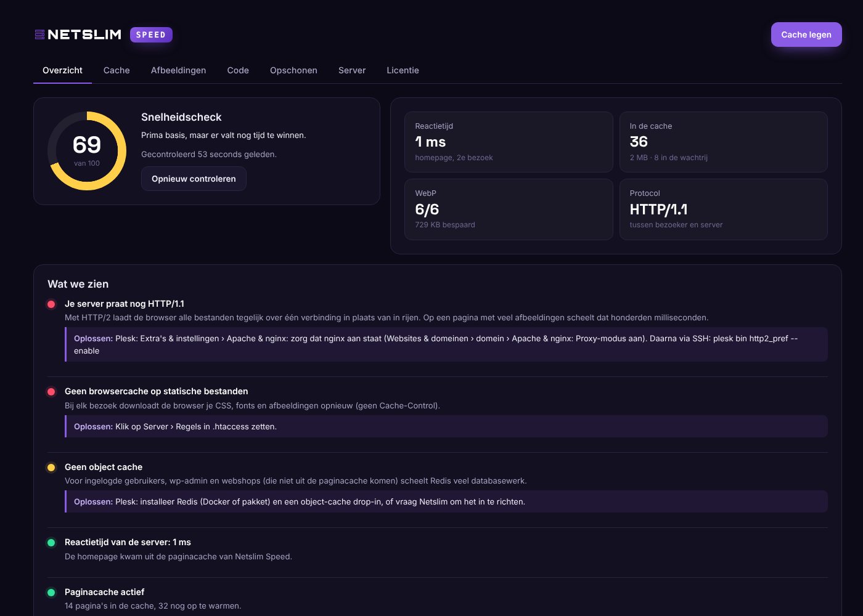Viewport: 863px width, 616px height.
Task: Select the In de cache stat card
Action: click(723, 142)
